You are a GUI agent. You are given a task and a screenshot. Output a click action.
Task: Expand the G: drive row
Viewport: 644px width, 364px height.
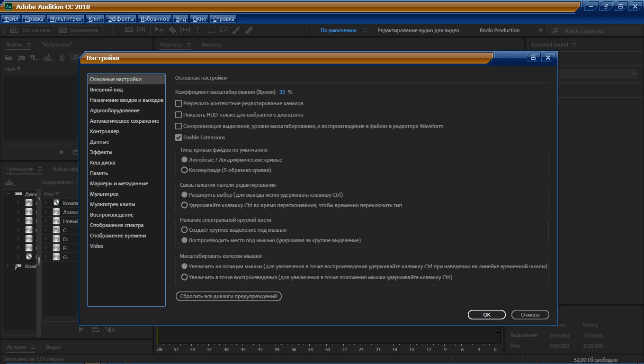tap(45, 257)
